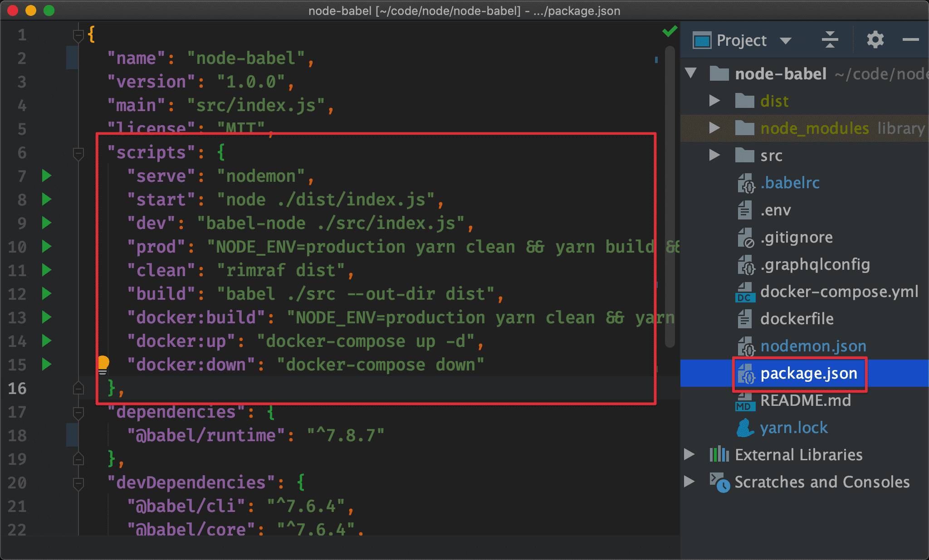
Task: Click line number 16 in gutter
Action: click(17, 389)
